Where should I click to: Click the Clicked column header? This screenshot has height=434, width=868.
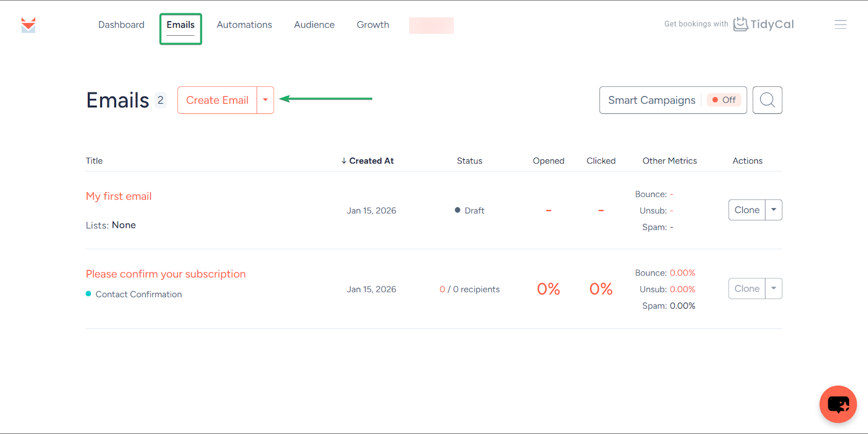[601, 161]
